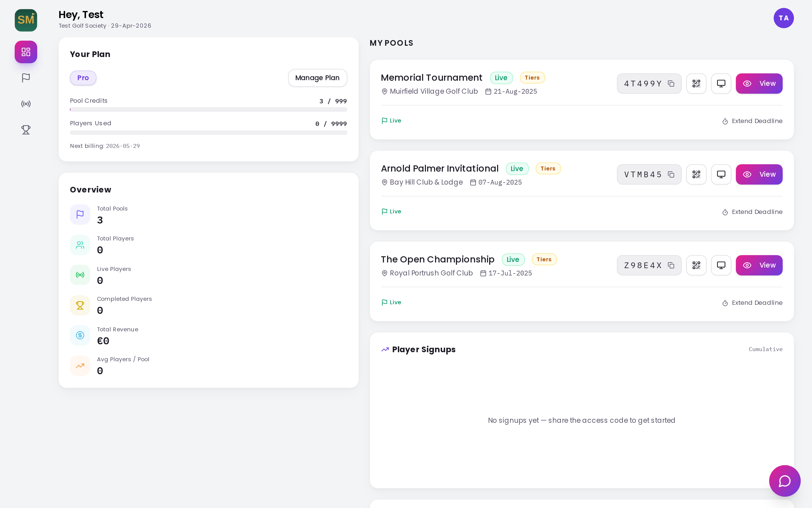Click the Memorial Tournament title
Screen dimensions: 812x508
click(431, 78)
